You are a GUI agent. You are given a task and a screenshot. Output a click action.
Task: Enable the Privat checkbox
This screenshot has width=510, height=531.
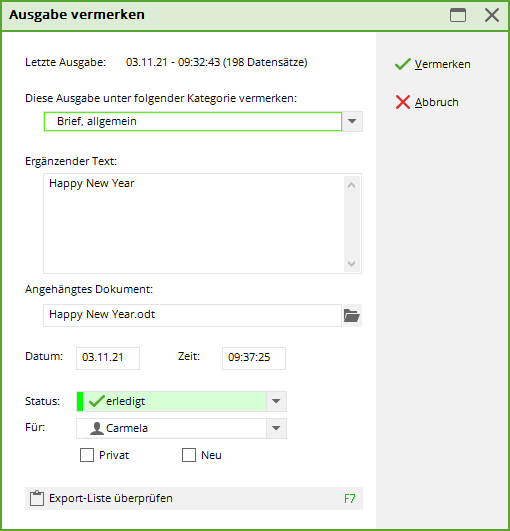tap(87, 455)
